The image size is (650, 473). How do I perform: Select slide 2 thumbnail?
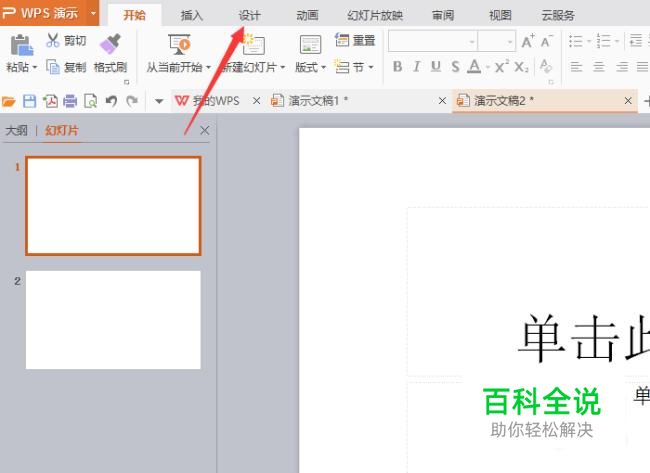tap(113, 320)
